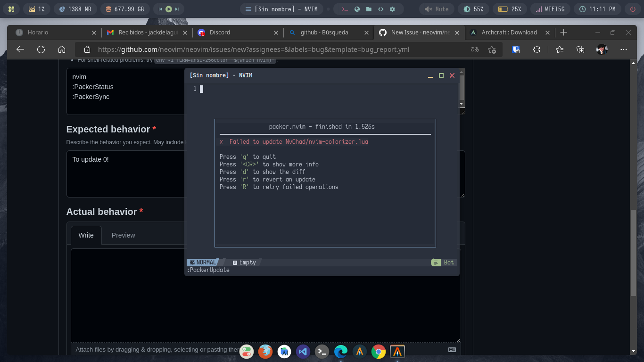Reload the GitHub issue page
Image resolution: width=644 pixels, height=362 pixels.
pos(41,49)
